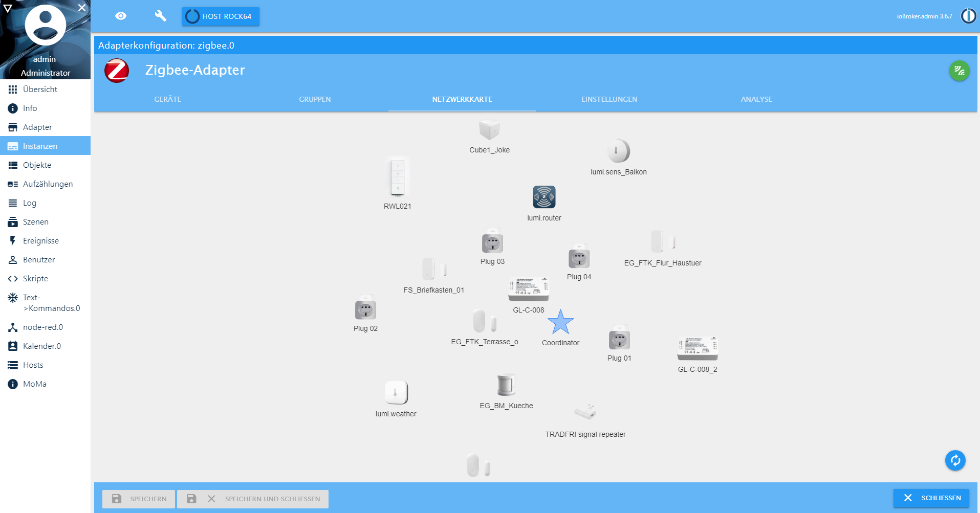Select the NETZWERKKARTE tab

click(x=462, y=99)
